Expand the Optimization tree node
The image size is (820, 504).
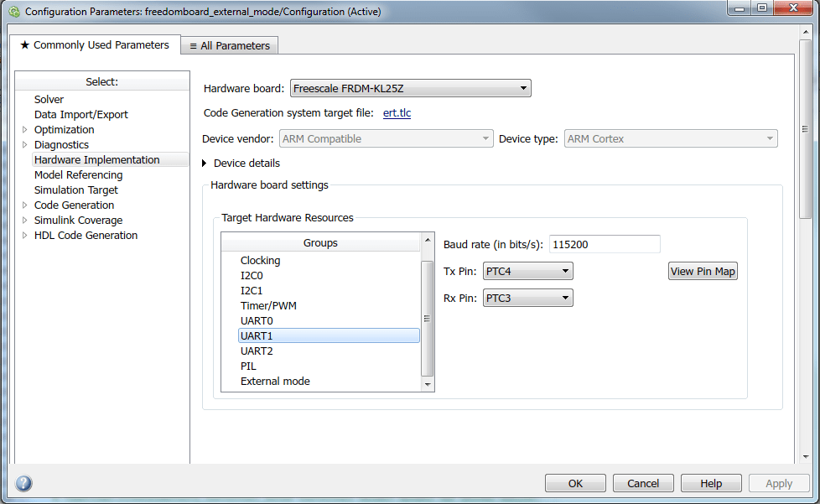tap(24, 130)
